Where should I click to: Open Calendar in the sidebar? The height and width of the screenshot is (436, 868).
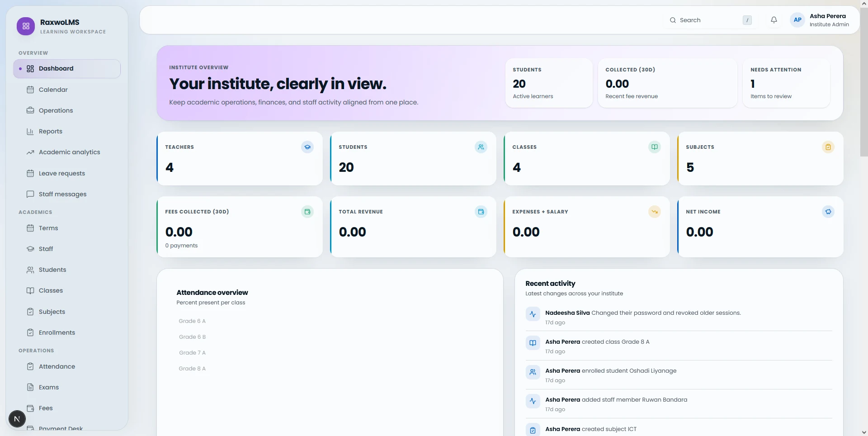click(x=67, y=90)
